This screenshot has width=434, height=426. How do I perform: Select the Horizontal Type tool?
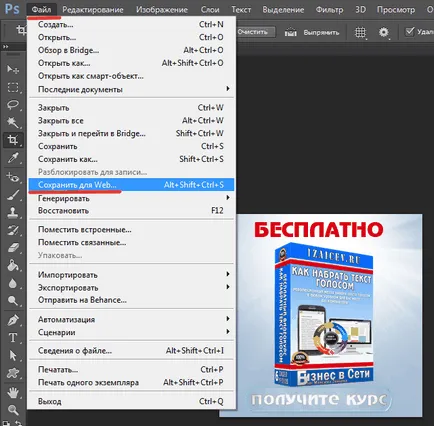[13, 338]
